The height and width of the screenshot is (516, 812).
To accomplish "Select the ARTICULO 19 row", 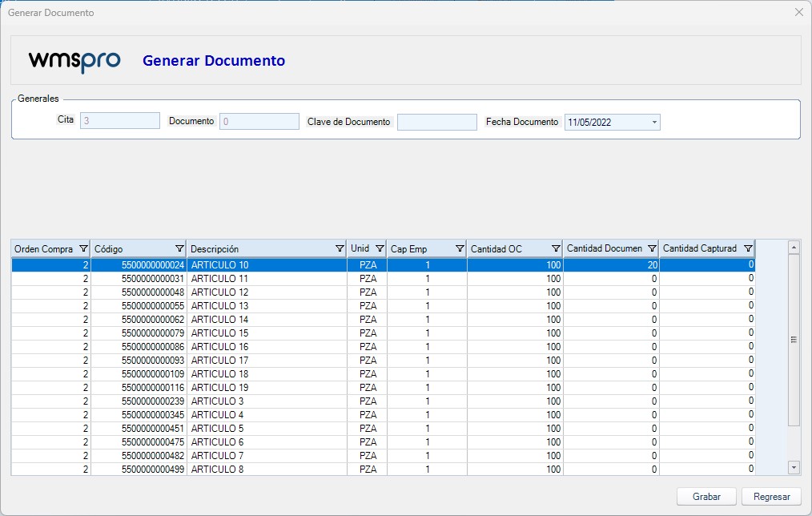I will (x=384, y=388).
